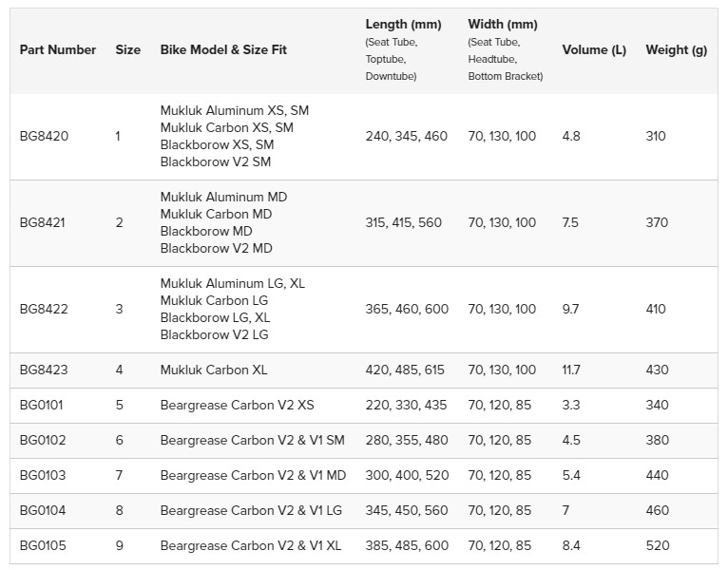Image resolution: width=728 pixels, height=570 pixels.
Task: Click the 11.7 volume value
Action: click(571, 370)
